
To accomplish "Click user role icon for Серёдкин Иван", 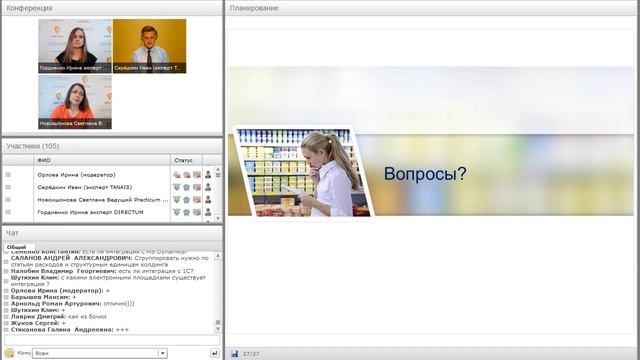I will tap(208, 187).
